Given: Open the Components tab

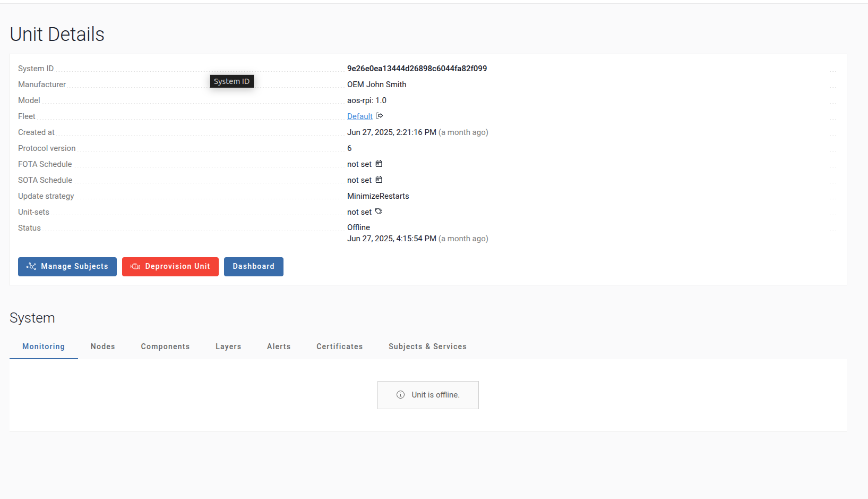Looking at the screenshot, I should click(x=165, y=346).
